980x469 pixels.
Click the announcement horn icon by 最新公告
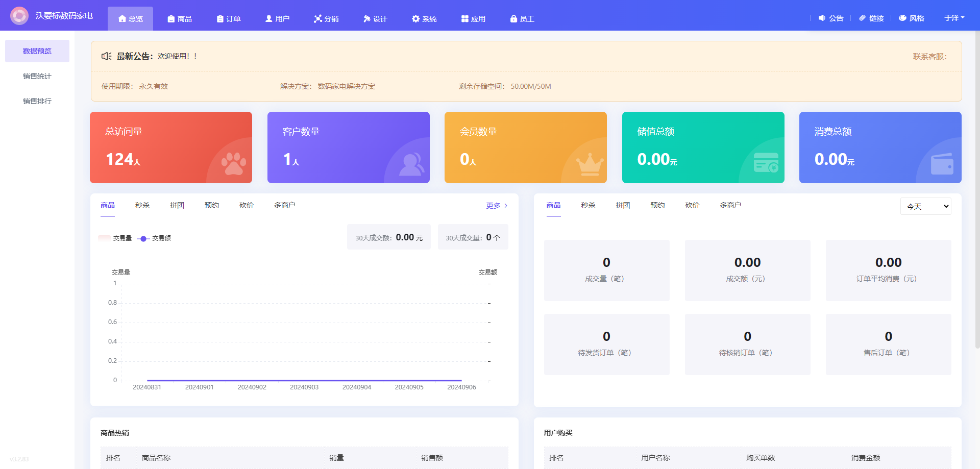click(106, 56)
